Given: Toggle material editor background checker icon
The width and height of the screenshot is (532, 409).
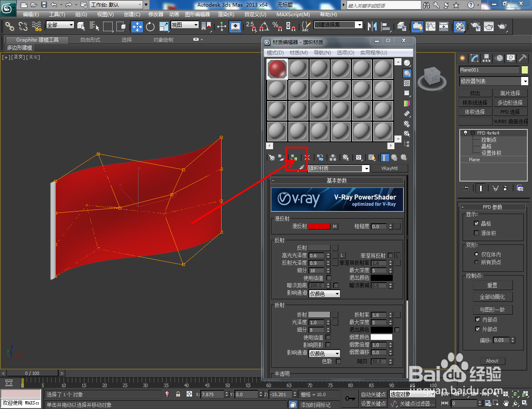Looking at the screenshot, I should pyautogui.click(x=407, y=83).
